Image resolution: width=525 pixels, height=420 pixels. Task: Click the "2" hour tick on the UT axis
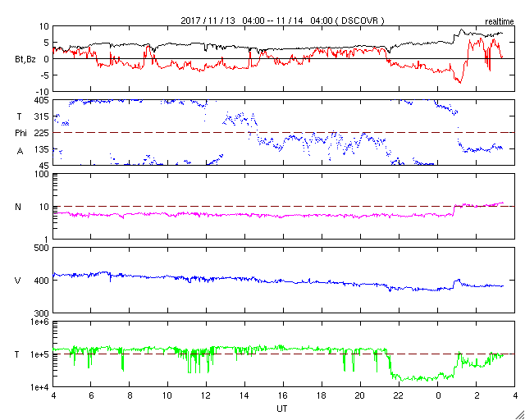click(477, 395)
